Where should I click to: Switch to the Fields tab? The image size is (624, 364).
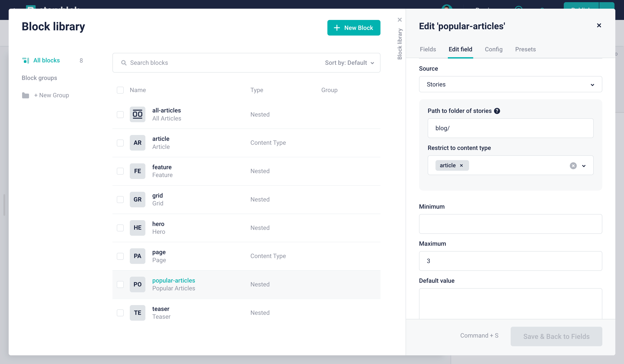pos(428,49)
